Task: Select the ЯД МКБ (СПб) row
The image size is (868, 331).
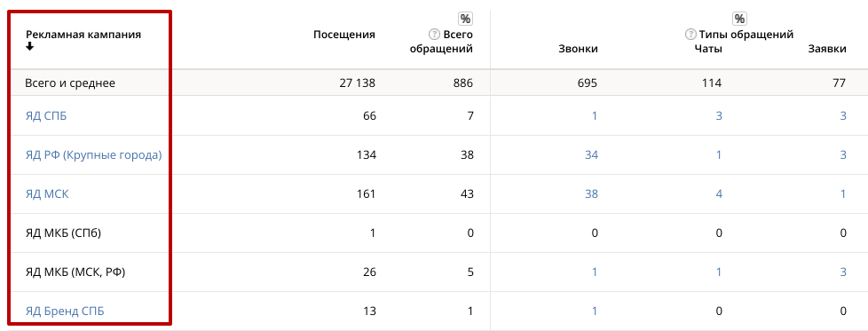Action: 434,233
